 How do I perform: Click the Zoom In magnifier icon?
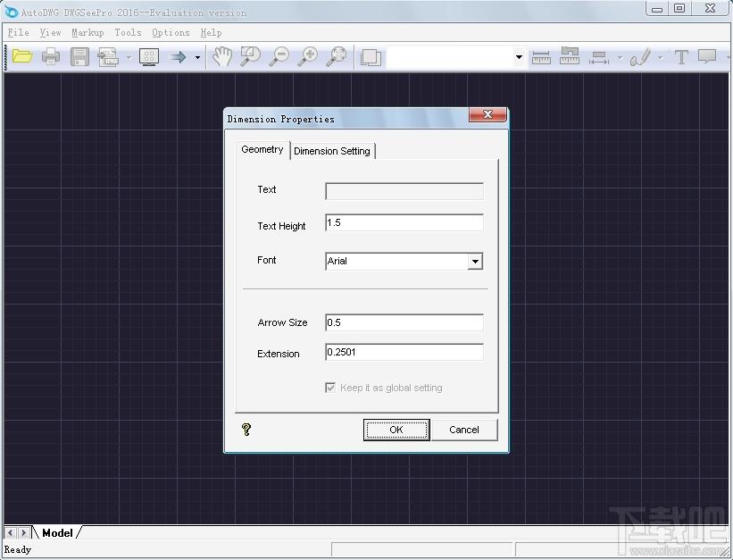(x=308, y=56)
